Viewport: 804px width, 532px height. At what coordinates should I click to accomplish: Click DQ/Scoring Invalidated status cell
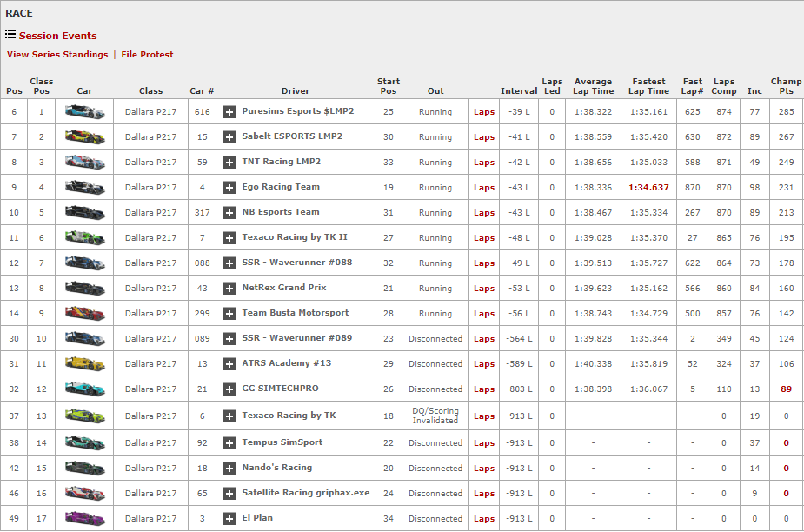[435, 416]
